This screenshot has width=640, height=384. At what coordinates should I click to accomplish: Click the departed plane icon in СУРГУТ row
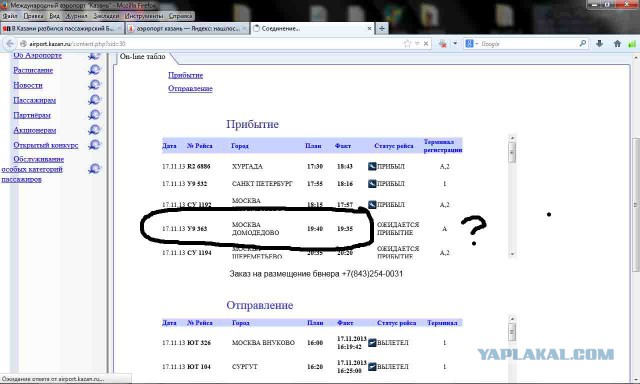pyautogui.click(x=372, y=366)
